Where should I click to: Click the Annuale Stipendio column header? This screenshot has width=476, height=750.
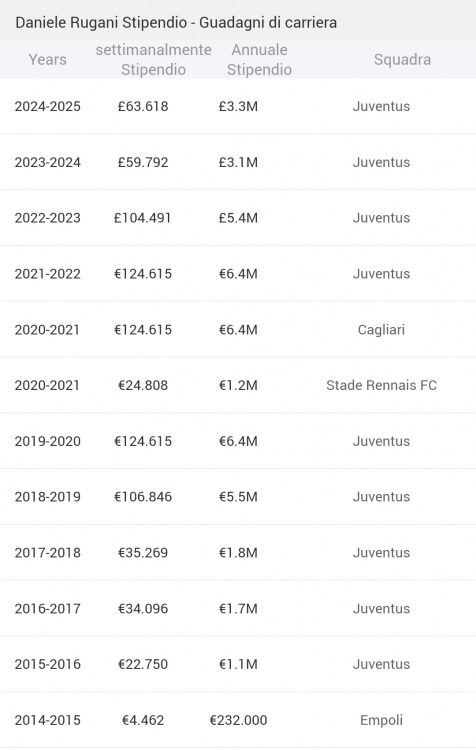point(259,59)
